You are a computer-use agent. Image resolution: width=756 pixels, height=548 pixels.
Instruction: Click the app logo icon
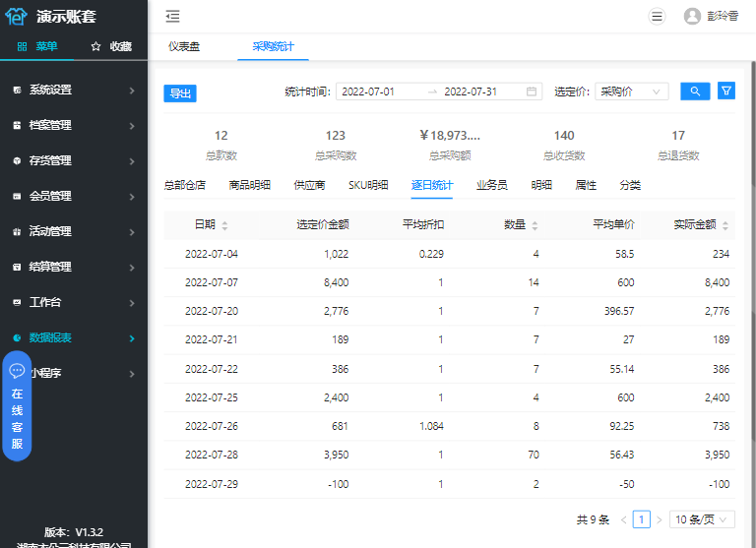[x=16, y=17]
